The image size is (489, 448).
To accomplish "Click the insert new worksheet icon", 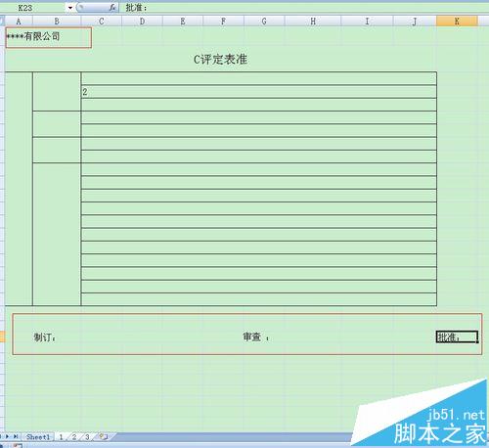I will 104,436.
